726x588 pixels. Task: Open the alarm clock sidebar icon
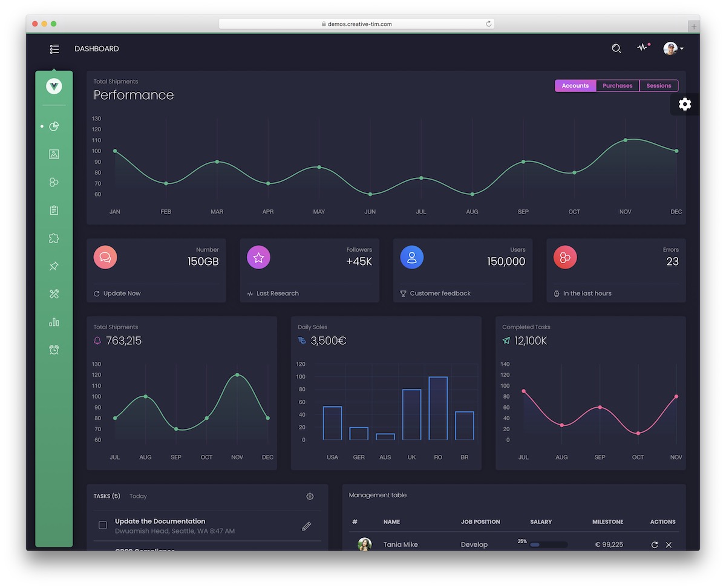pos(54,350)
